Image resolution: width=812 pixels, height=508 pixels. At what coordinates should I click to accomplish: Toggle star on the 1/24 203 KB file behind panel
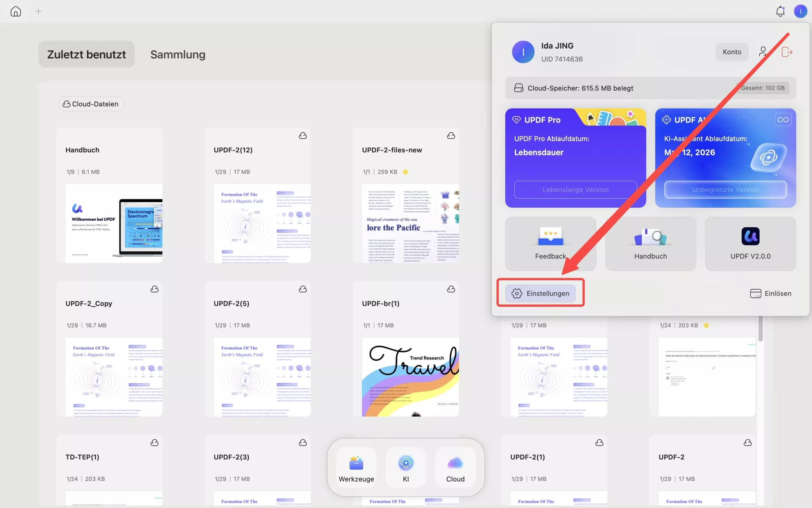click(706, 325)
